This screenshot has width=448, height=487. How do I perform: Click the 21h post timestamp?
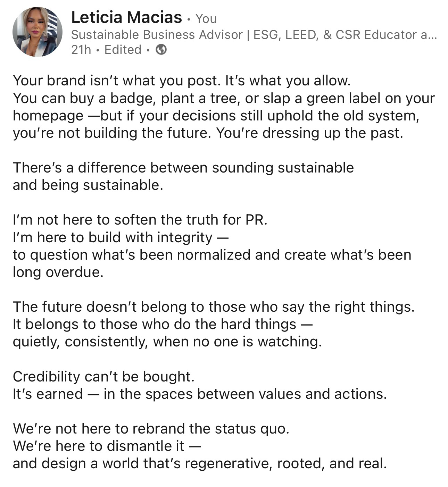[x=81, y=50]
